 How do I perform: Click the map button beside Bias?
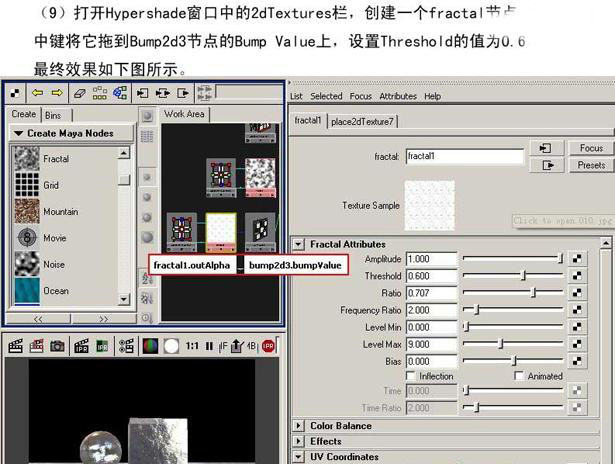pyautogui.click(x=577, y=361)
